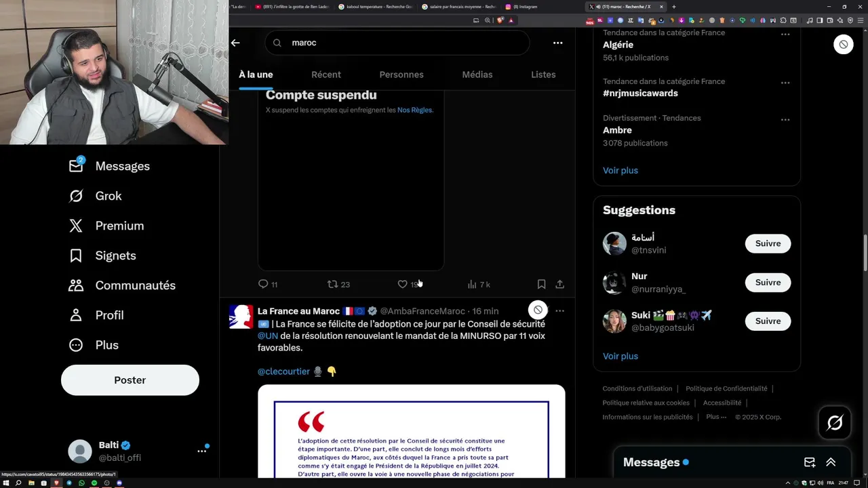Open 'Conditions d'utilisation' footer link
Screen dimensions: 868x488
[x=637, y=389]
